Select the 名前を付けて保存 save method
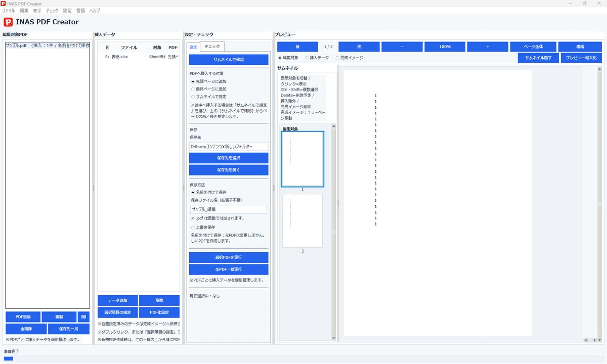The image size is (607, 364). [208, 192]
